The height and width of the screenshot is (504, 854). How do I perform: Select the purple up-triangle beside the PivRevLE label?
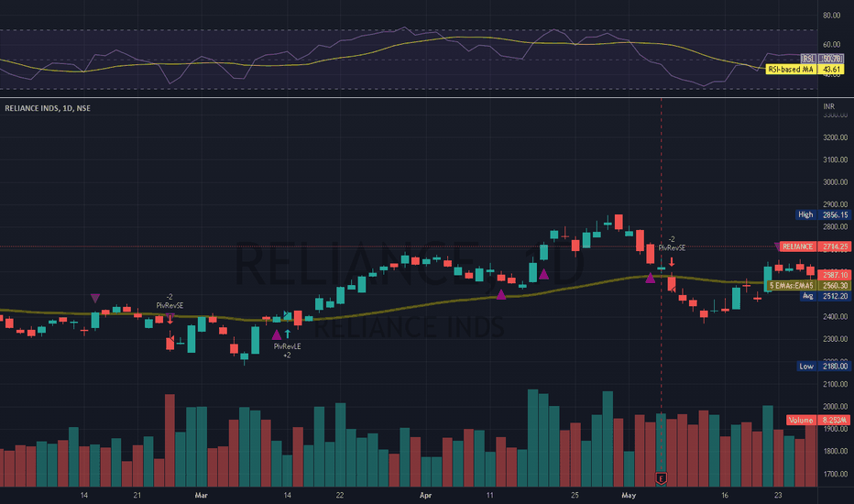coord(277,334)
